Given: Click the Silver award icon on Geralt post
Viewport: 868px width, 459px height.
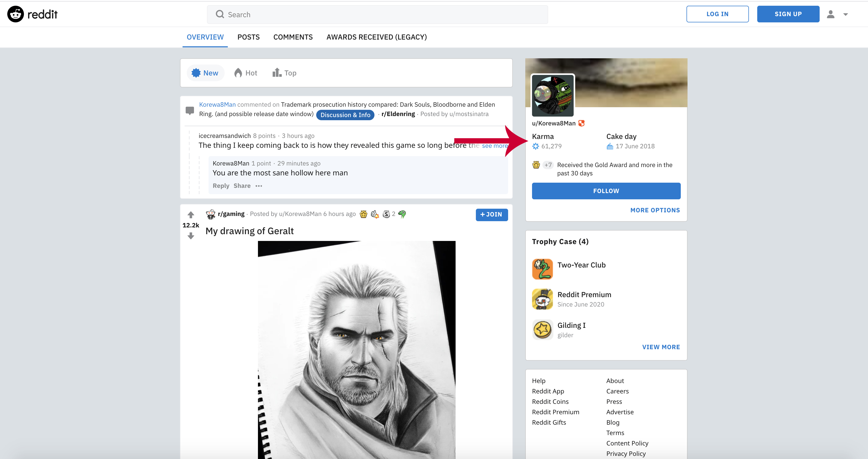Looking at the screenshot, I should [x=386, y=214].
